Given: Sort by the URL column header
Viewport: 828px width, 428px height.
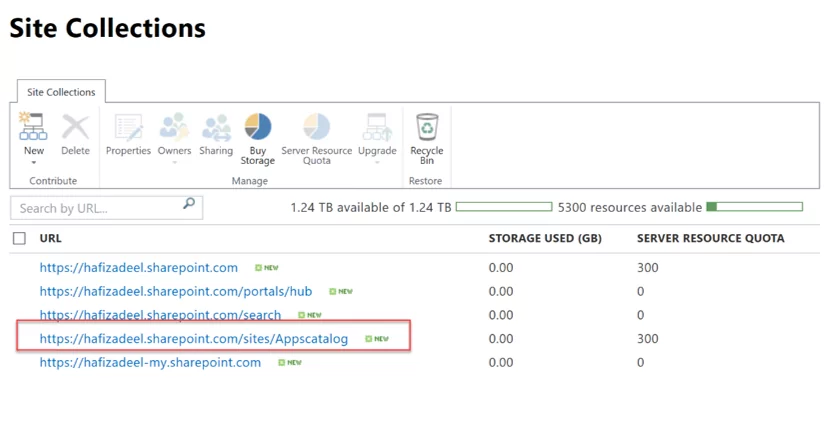Looking at the screenshot, I should pos(51,238).
